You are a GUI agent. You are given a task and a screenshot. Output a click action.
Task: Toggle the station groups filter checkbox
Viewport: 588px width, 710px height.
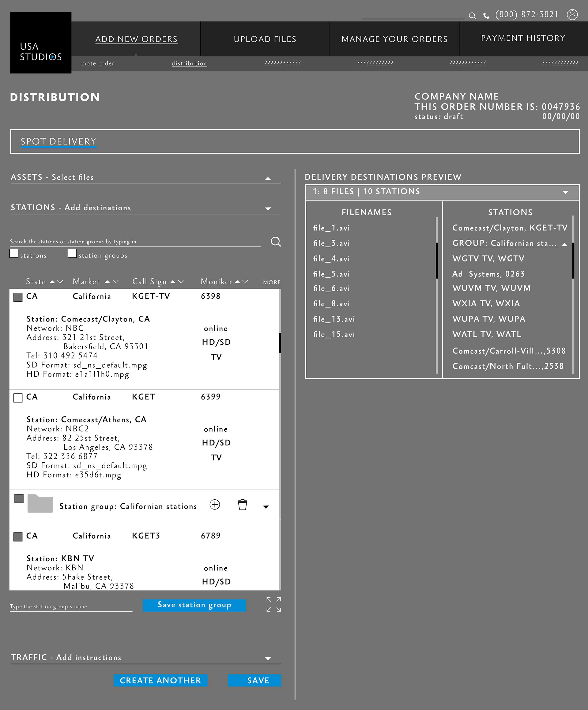[x=72, y=253]
